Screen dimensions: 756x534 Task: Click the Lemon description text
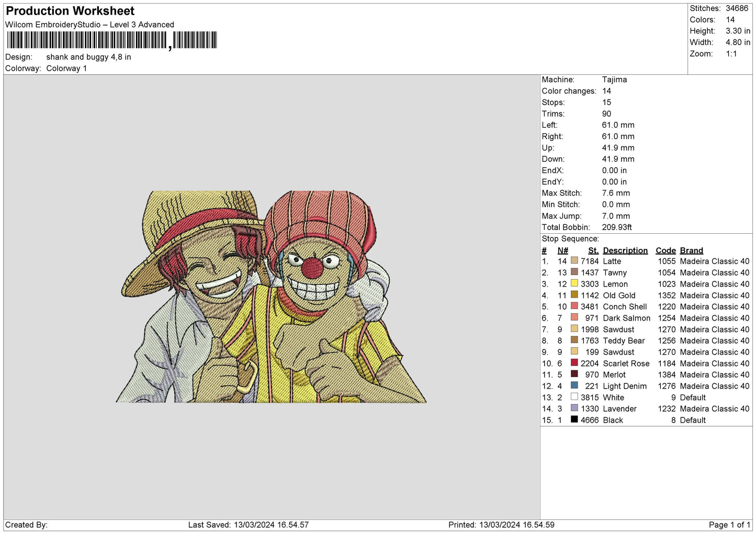[x=615, y=284]
